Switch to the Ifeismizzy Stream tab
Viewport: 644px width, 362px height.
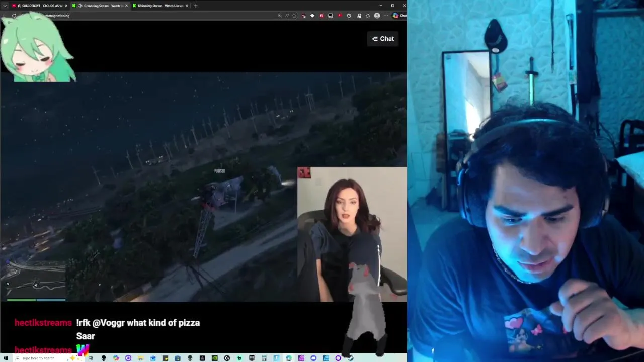[x=160, y=6]
